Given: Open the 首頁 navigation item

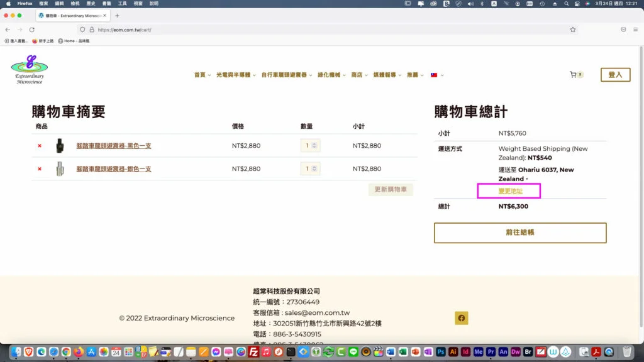Looking at the screenshot, I should [x=202, y=75].
